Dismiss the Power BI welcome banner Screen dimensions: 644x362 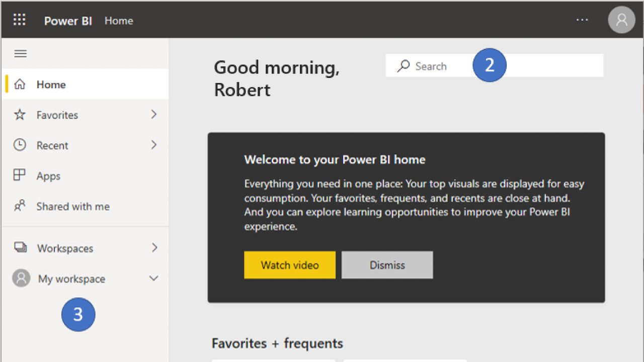(x=387, y=265)
